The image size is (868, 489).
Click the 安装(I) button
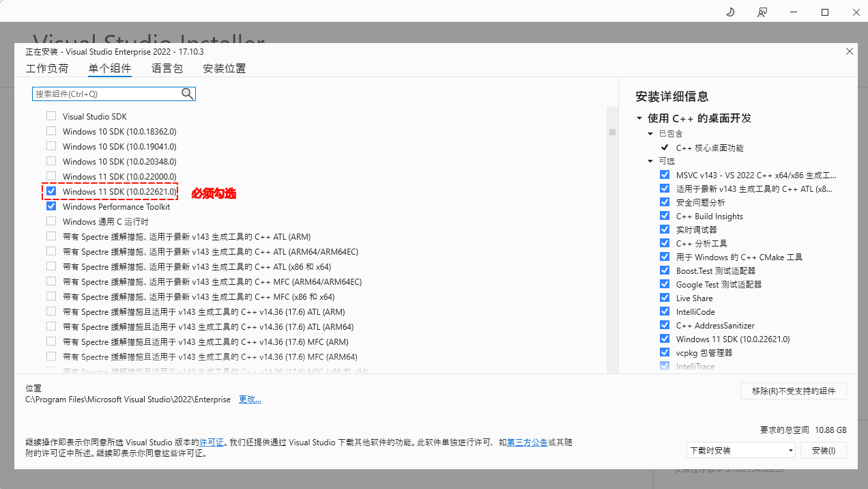[823, 450]
